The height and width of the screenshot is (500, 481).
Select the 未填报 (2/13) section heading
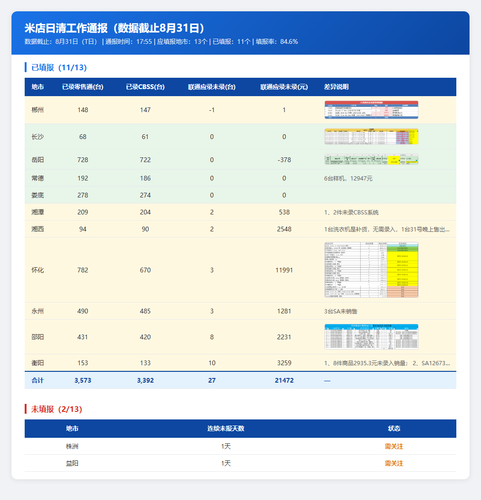pyautogui.click(x=56, y=409)
